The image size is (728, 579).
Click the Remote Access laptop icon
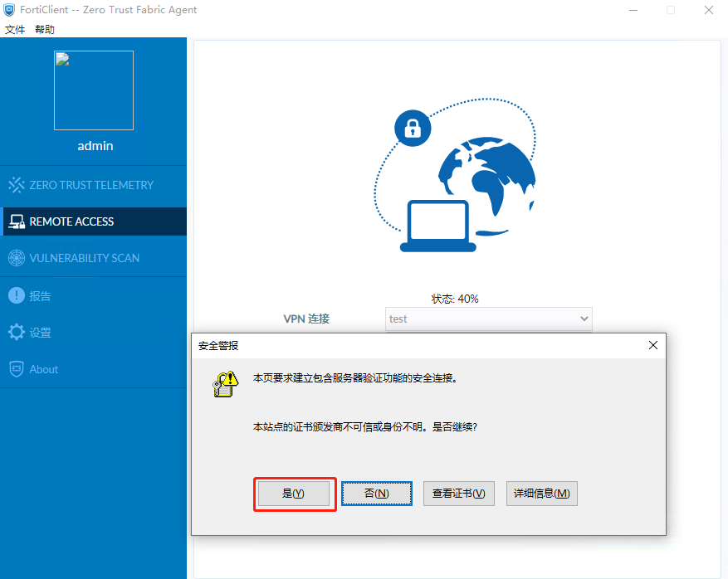click(17, 221)
